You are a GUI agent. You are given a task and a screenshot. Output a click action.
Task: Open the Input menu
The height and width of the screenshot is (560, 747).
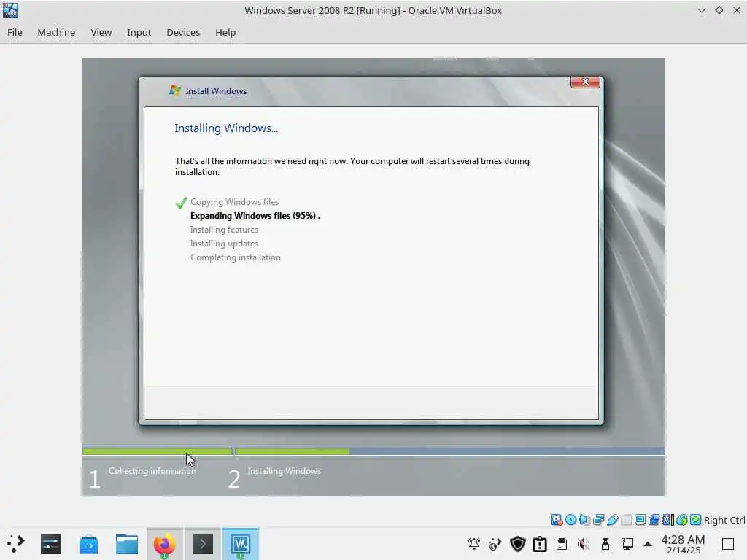[139, 32]
